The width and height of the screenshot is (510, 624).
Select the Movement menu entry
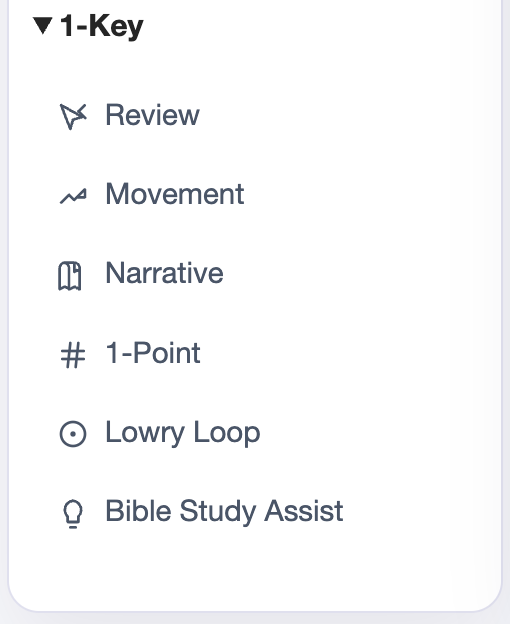[175, 194]
